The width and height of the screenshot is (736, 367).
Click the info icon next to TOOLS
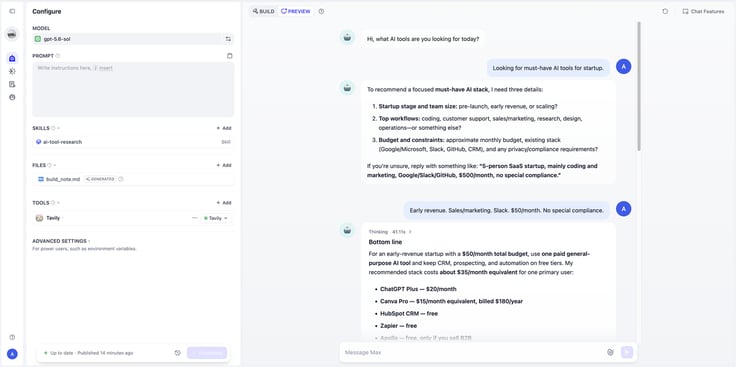[53, 203]
